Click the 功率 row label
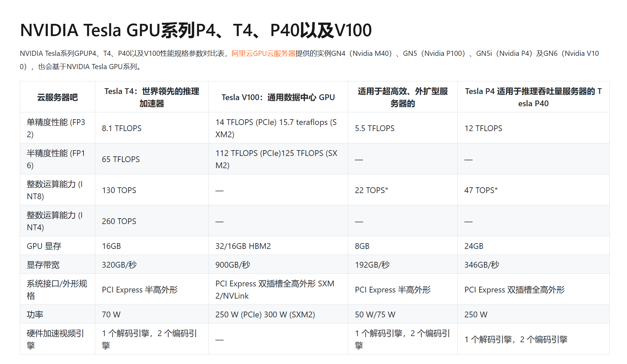The image size is (627, 364). pyautogui.click(x=58, y=315)
